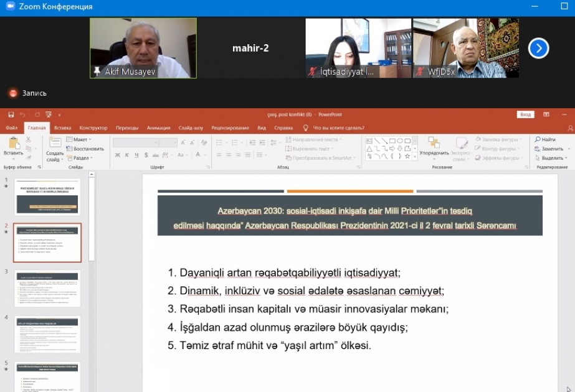Click the Zoom camera logo in title bar

click(10, 6)
